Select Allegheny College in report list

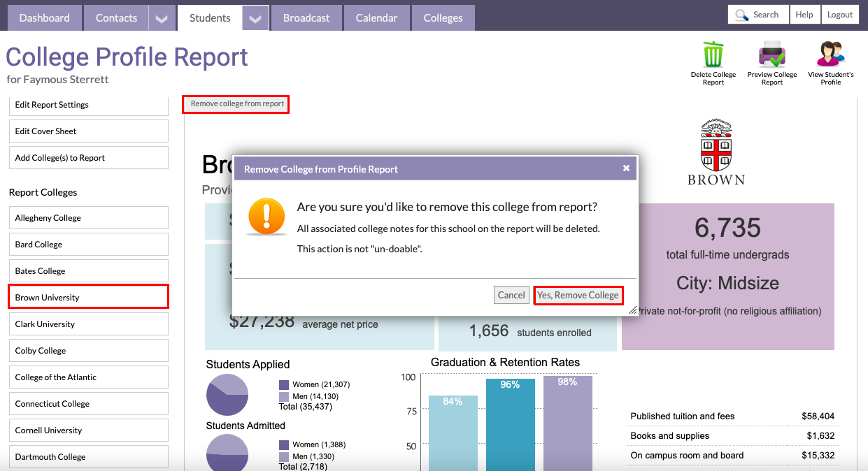89,218
